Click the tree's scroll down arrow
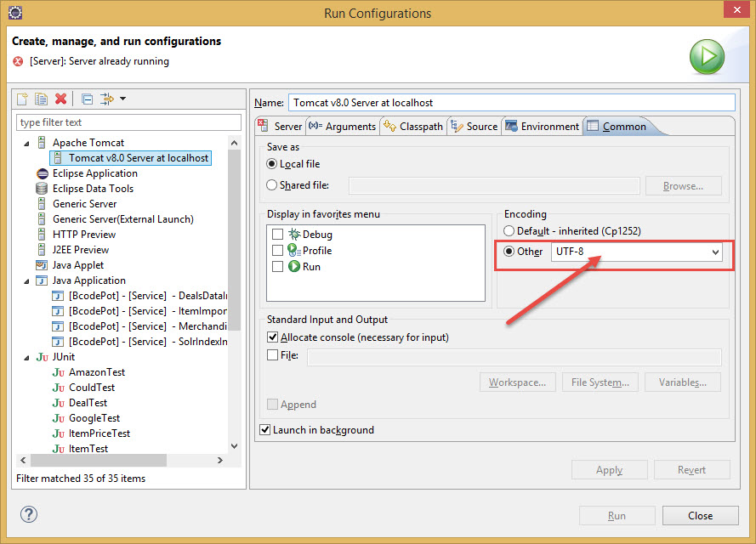 coord(235,446)
